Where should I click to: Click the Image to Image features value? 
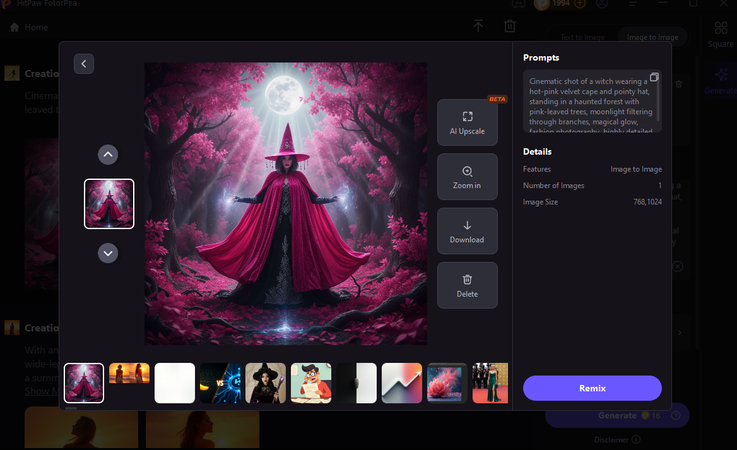coord(636,169)
